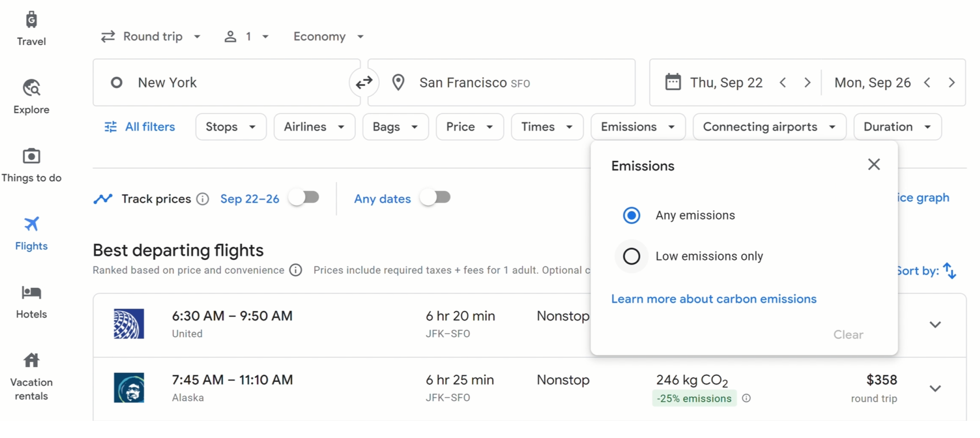Click the -25% emissions badge
Screen dimensions: 980x438
click(694, 398)
